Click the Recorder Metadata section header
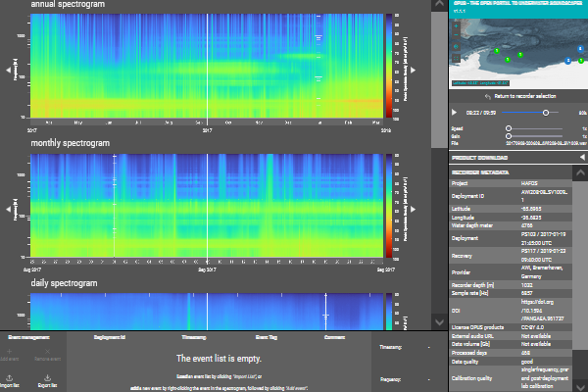This screenshot has height=392, width=588. (x=480, y=172)
